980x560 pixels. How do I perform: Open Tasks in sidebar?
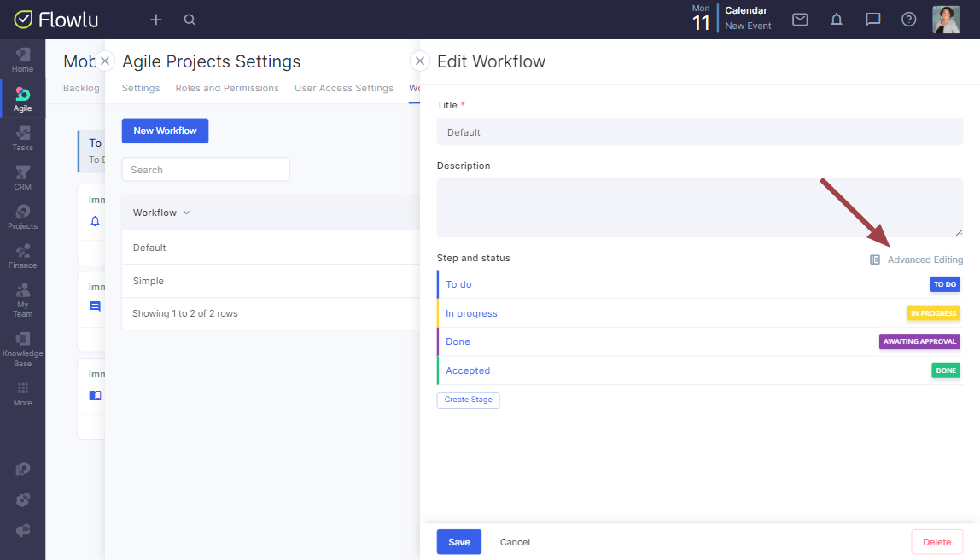tap(22, 138)
